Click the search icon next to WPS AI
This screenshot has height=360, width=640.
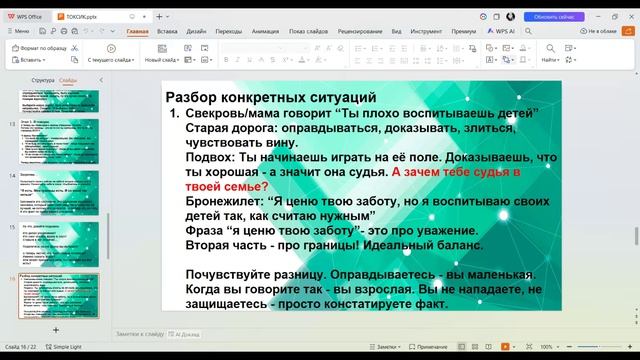[x=528, y=31]
